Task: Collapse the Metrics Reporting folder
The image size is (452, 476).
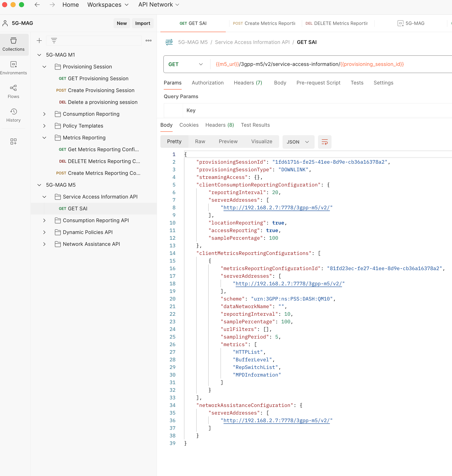Action: click(44, 138)
